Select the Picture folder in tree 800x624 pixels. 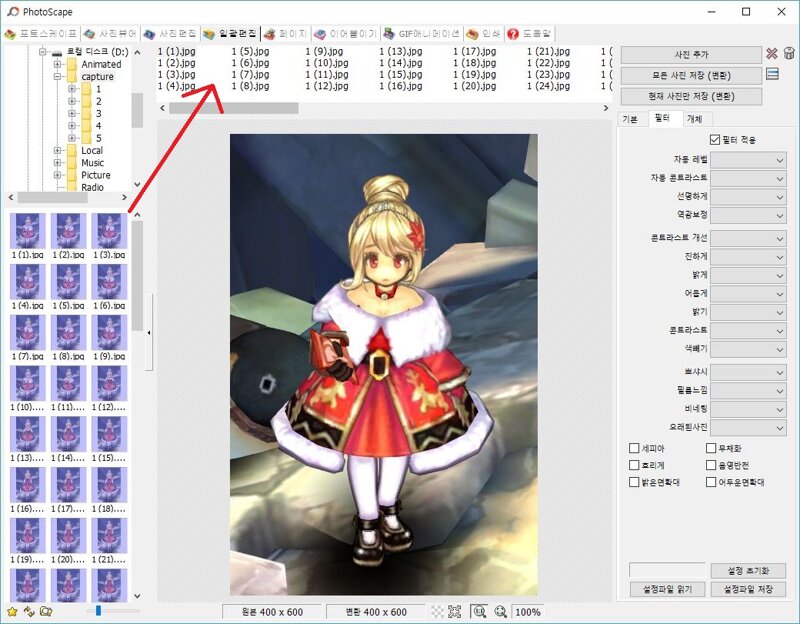95,175
